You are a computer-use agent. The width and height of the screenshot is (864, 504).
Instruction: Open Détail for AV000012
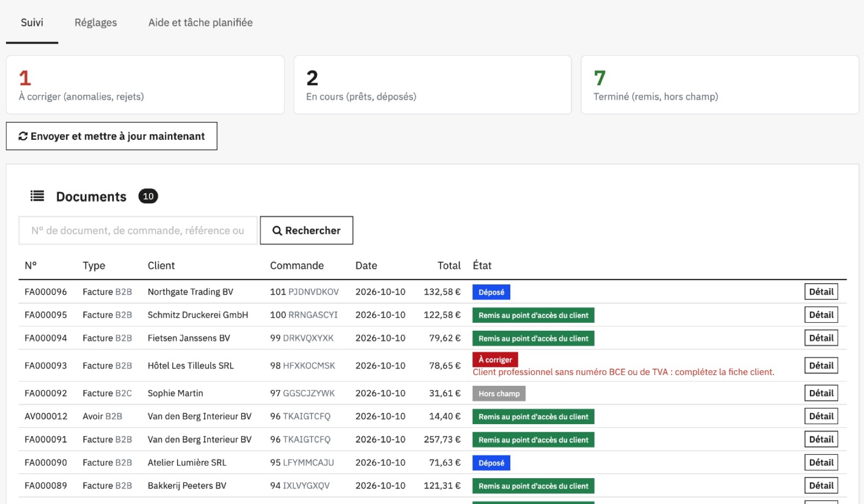(821, 417)
